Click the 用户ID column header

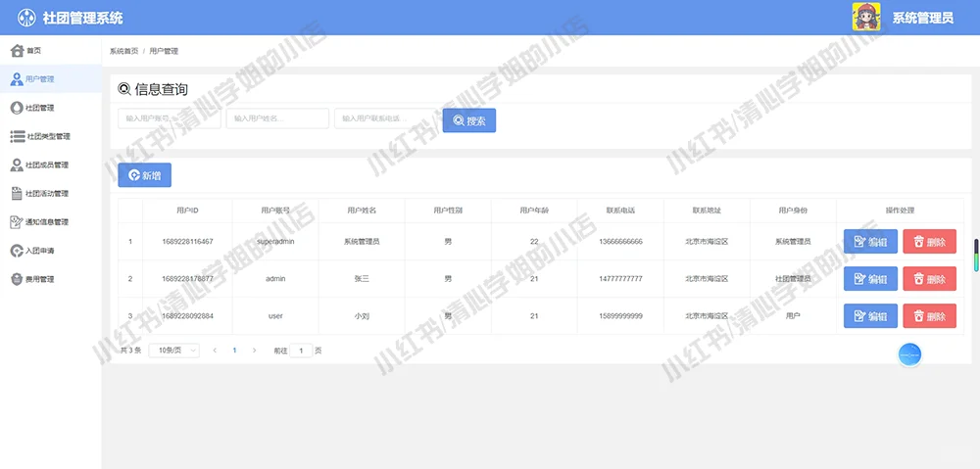[187, 211]
